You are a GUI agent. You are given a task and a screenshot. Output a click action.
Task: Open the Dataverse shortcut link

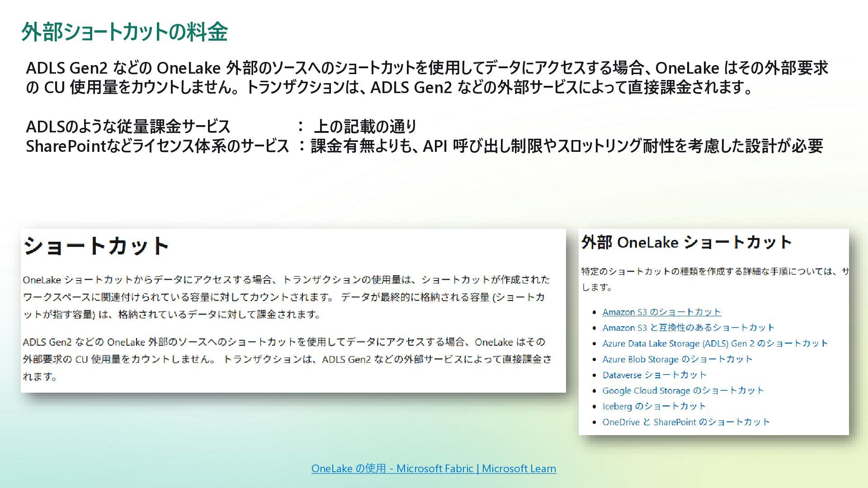[654, 375]
